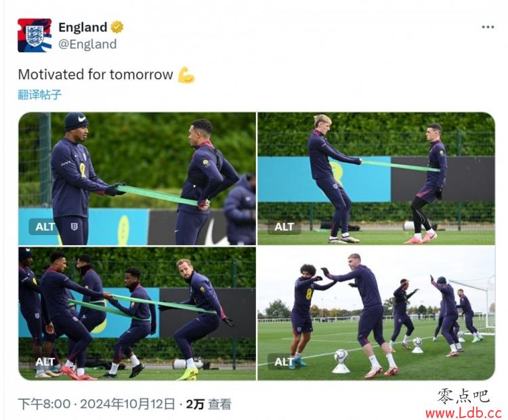Click the 翻译帖子 translate link
This screenshot has width=508, height=420.
coord(39,95)
